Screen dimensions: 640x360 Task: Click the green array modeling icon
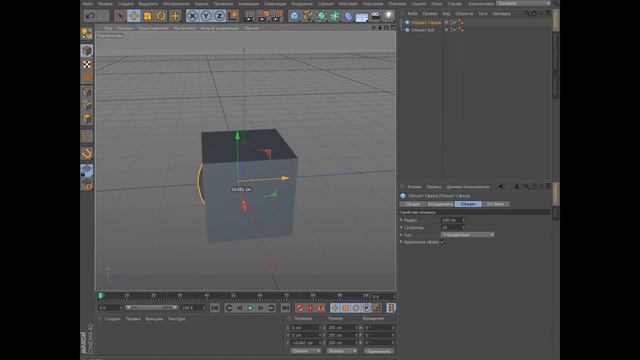pyautogui.click(x=335, y=16)
